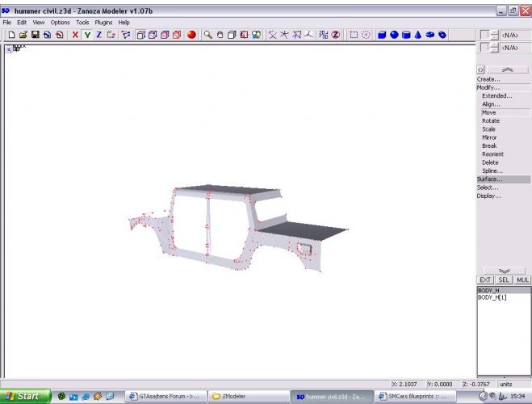Choose the Mirror command
The image size is (532, 404).
[x=489, y=137]
